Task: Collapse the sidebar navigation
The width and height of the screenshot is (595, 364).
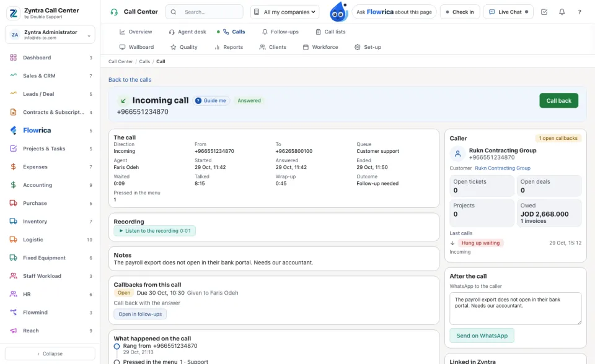Action: [x=50, y=353]
